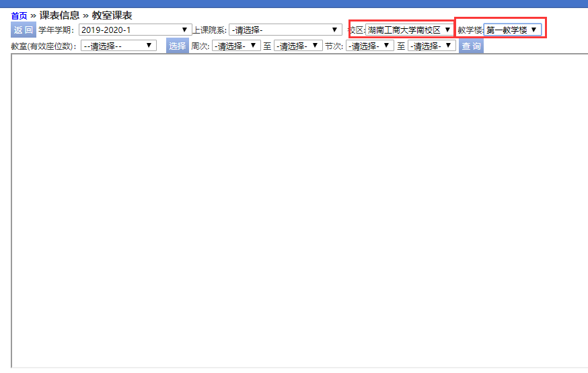Click the 学年学期 label

(x=57, y=30)
